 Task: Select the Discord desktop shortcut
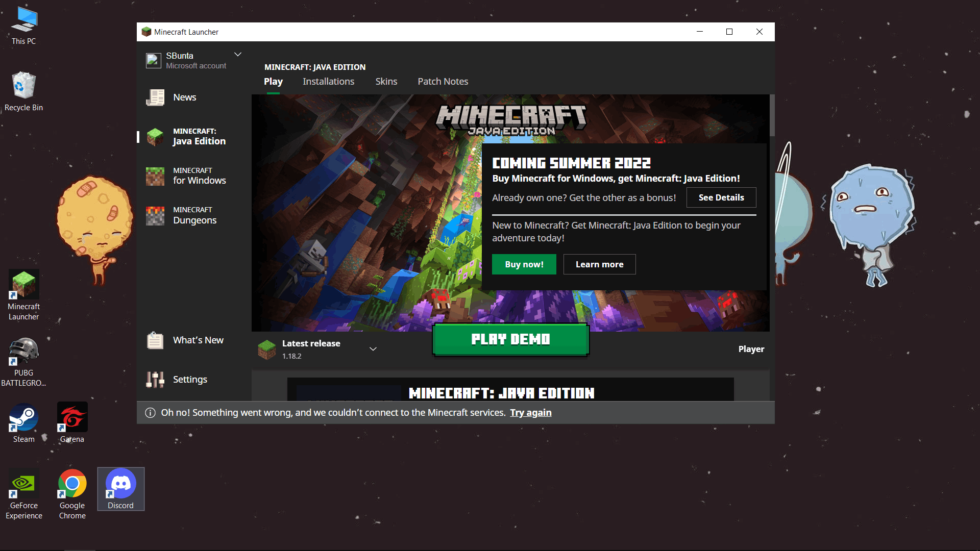[x=121, y=489]
